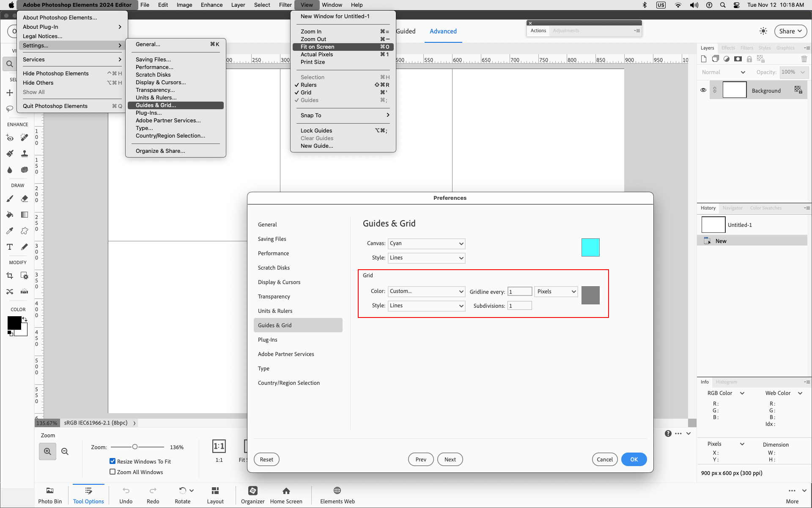Pick the Eyedropper tool

click(10, 230)
